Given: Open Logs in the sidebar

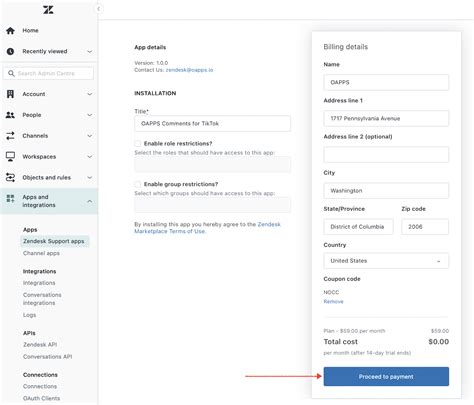Looking at the screenshot, I should 29,315.
